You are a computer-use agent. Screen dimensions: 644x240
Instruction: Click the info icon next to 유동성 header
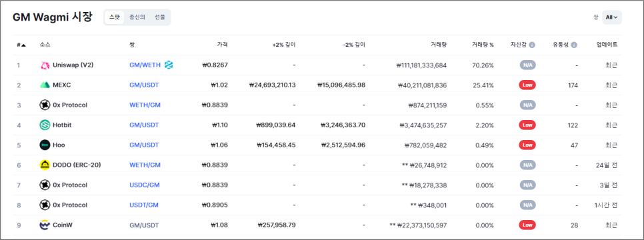click(x=574, y=45)
